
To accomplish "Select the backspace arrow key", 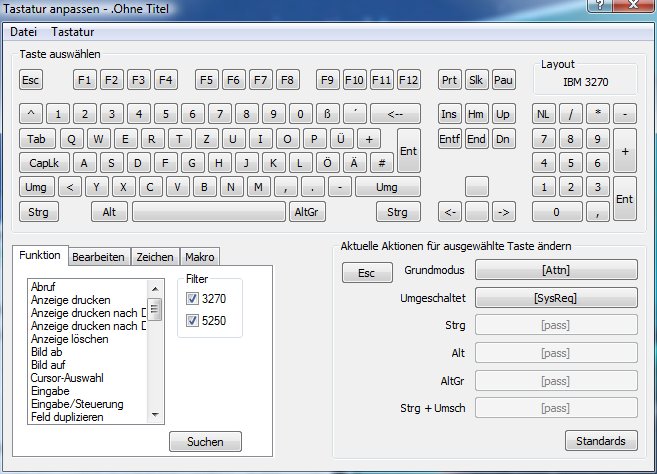I will 402,114.
